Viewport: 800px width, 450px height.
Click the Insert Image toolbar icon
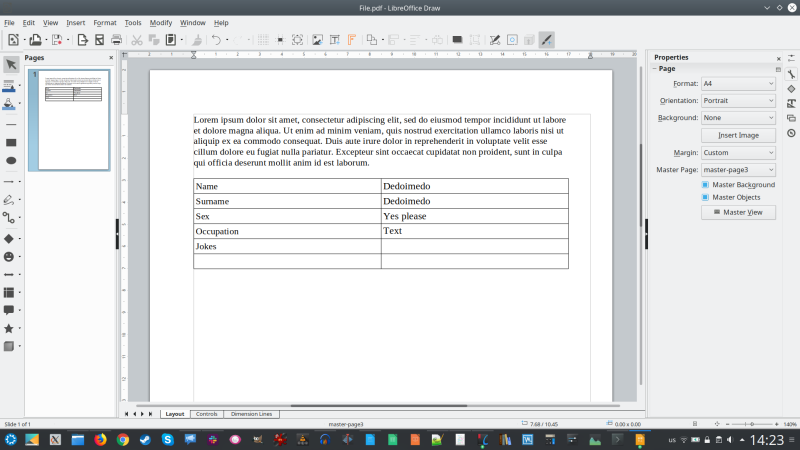coord(317,40)
